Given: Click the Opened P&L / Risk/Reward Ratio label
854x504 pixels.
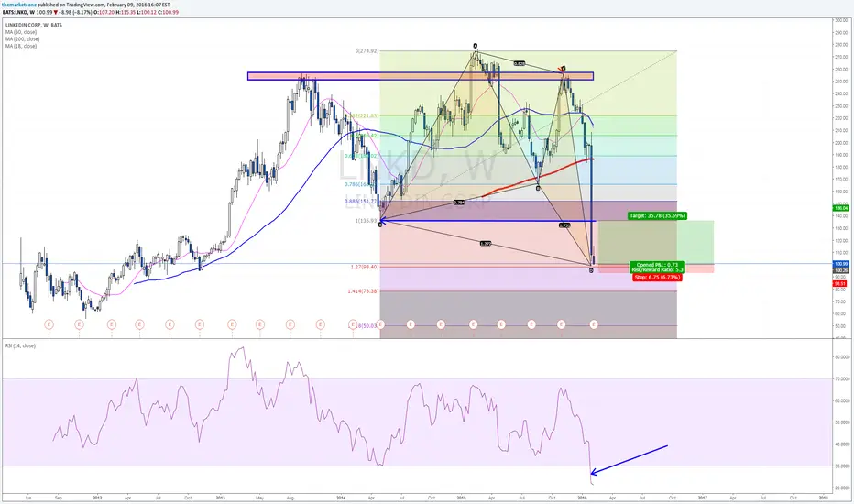Looking at the screenshot, I should (x=657, y=267).
